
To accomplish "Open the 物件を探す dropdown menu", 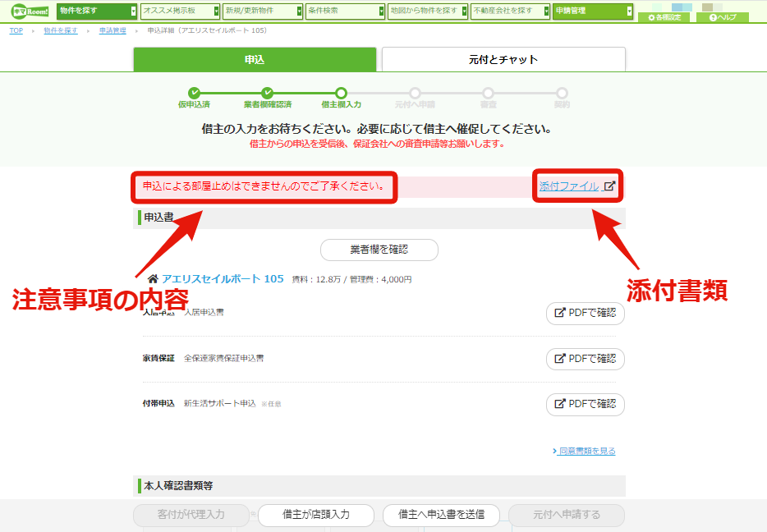I will 97,11.
